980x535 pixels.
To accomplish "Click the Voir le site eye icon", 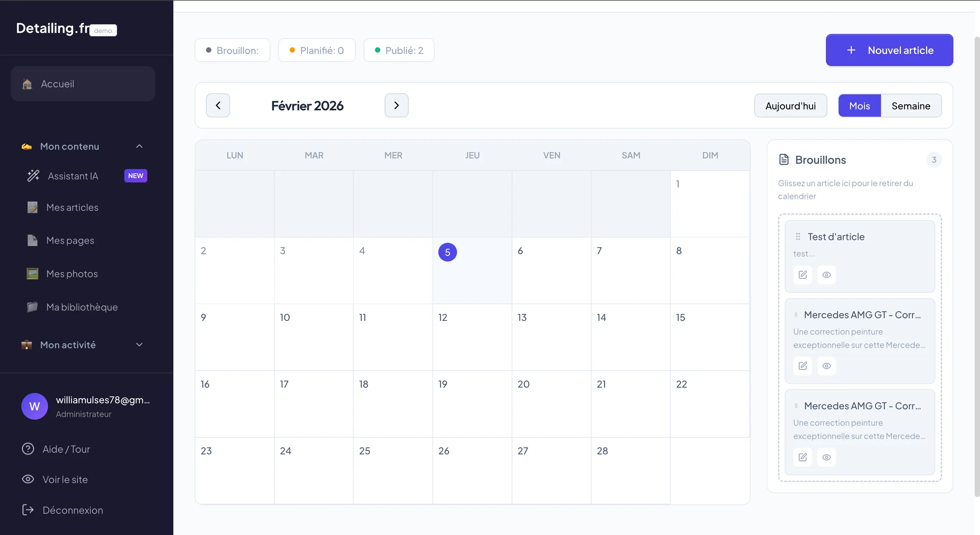I will click(28, 479).
